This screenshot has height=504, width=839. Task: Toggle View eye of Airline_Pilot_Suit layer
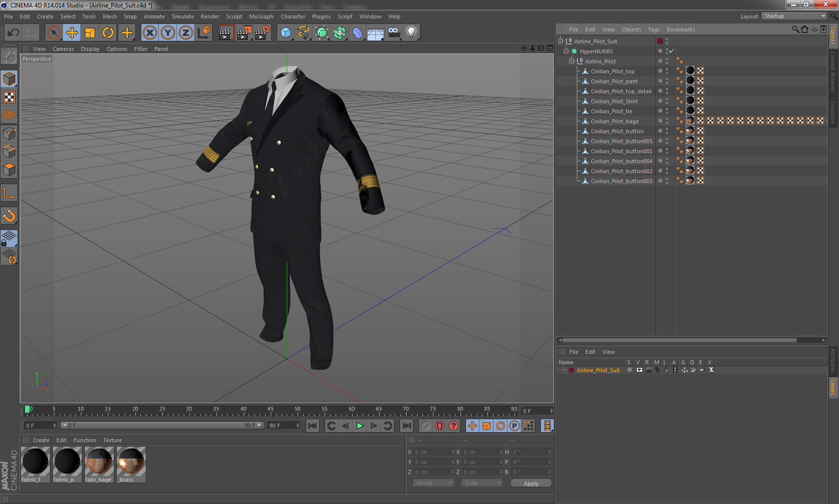pos(639,370)
